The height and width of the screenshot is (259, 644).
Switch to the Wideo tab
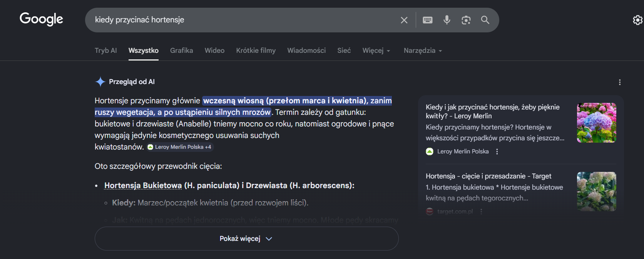coord(214,50)
